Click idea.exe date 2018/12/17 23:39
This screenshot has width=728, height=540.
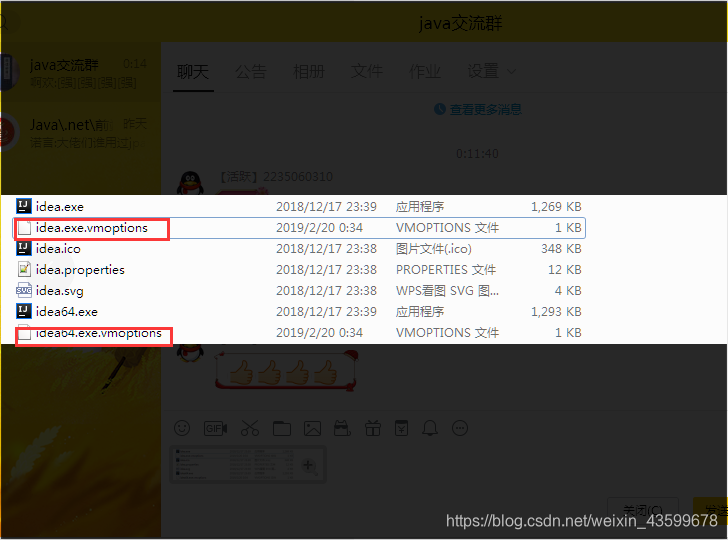point(326,207)
